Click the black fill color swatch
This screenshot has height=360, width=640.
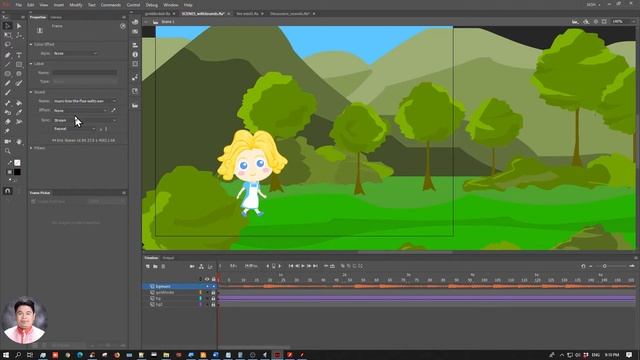pyautogui.click(x=17, y=172)
